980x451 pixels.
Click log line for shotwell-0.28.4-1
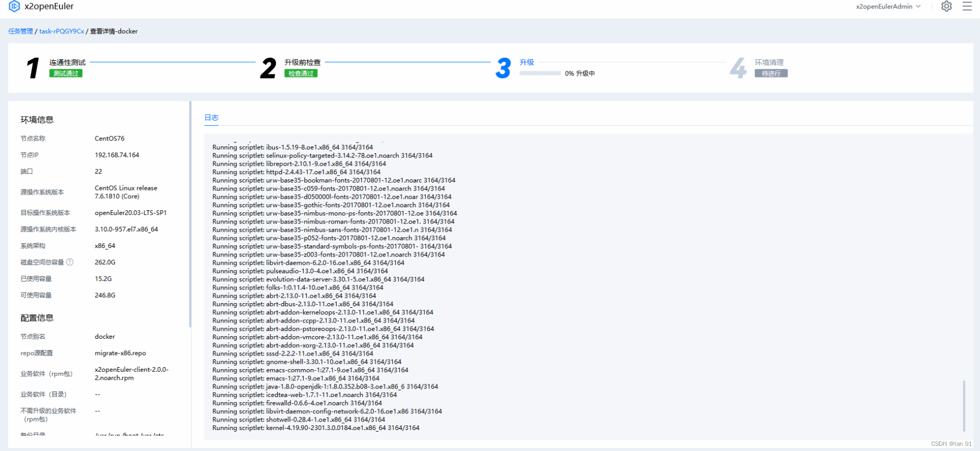coord(298,420)
